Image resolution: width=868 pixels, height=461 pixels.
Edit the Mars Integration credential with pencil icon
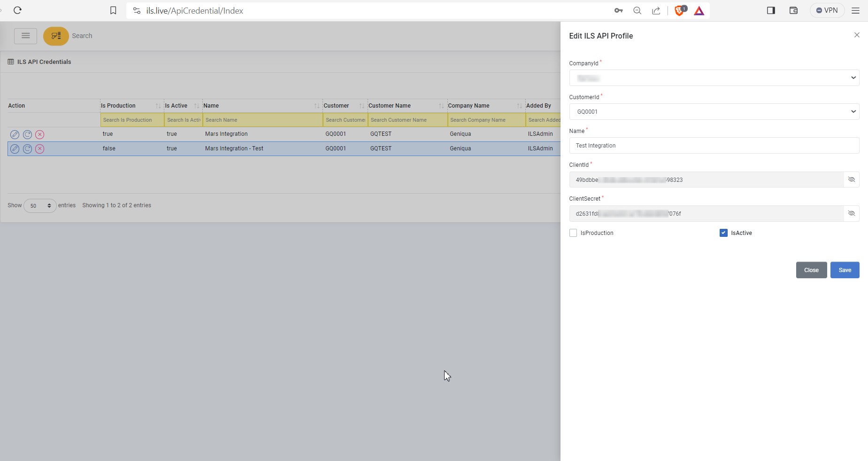15,134
